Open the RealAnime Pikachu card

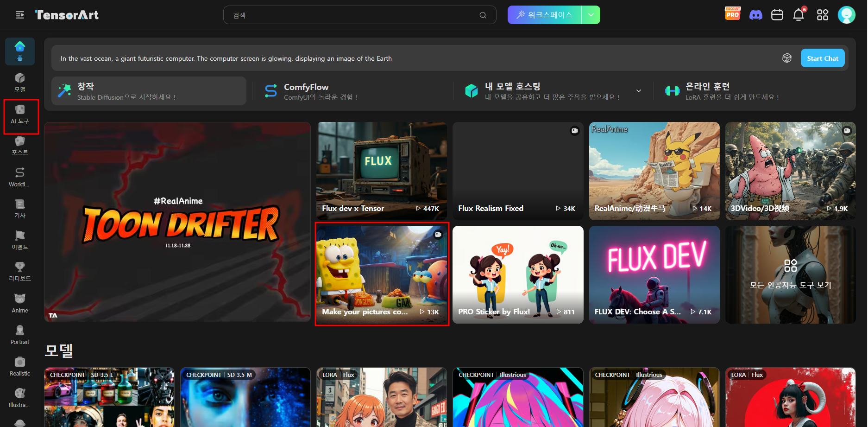(654, 171)
